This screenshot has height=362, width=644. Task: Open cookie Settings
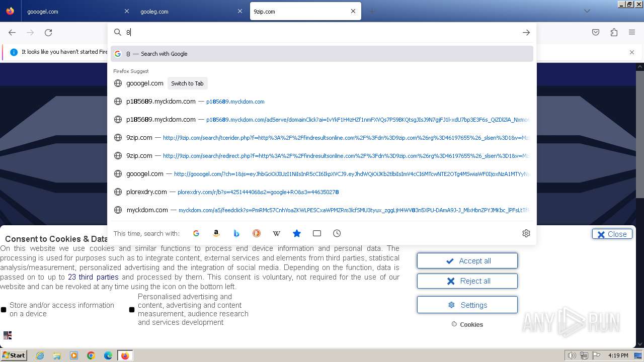467,305
